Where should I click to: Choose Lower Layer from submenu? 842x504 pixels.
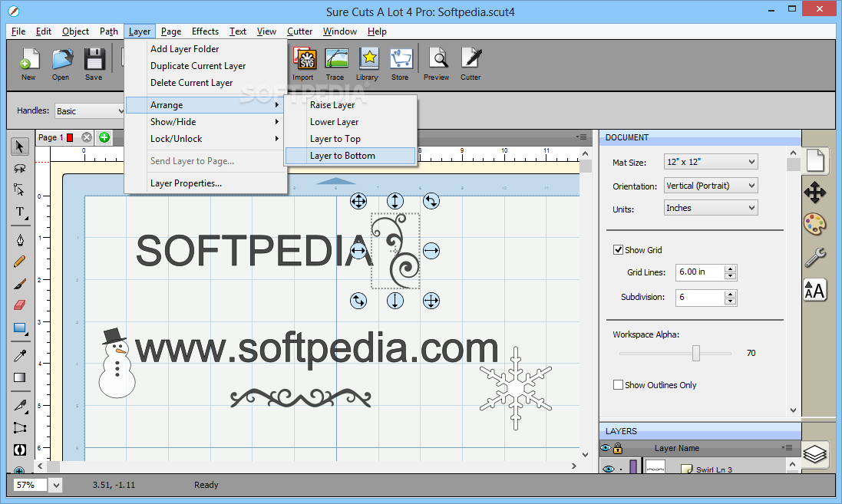(351, 122)
